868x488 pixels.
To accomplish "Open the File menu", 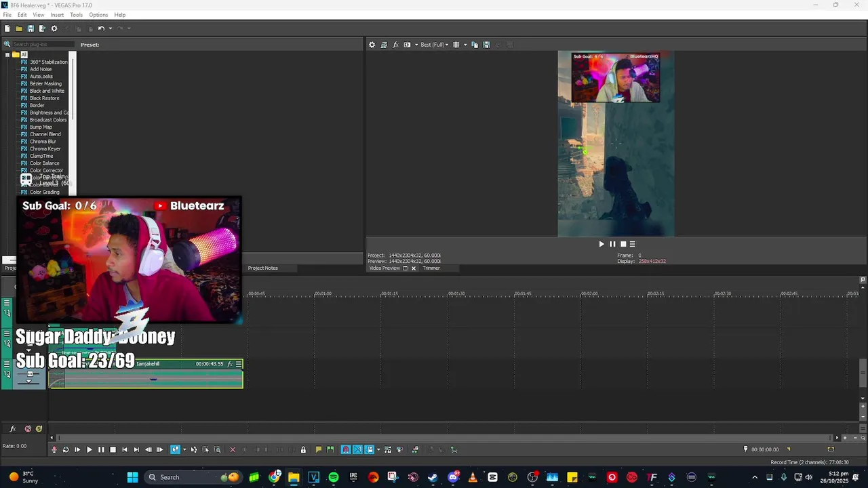I will point(7,15).
